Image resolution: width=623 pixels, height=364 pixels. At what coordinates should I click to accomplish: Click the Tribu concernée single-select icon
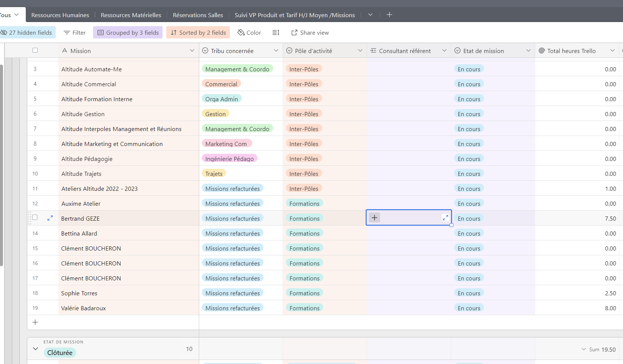(205, 50)
